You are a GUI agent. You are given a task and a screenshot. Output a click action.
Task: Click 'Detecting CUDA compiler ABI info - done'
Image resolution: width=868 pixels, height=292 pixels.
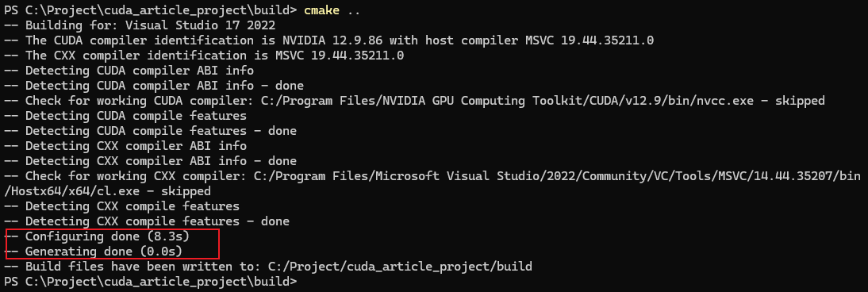[x=153, y=86]
